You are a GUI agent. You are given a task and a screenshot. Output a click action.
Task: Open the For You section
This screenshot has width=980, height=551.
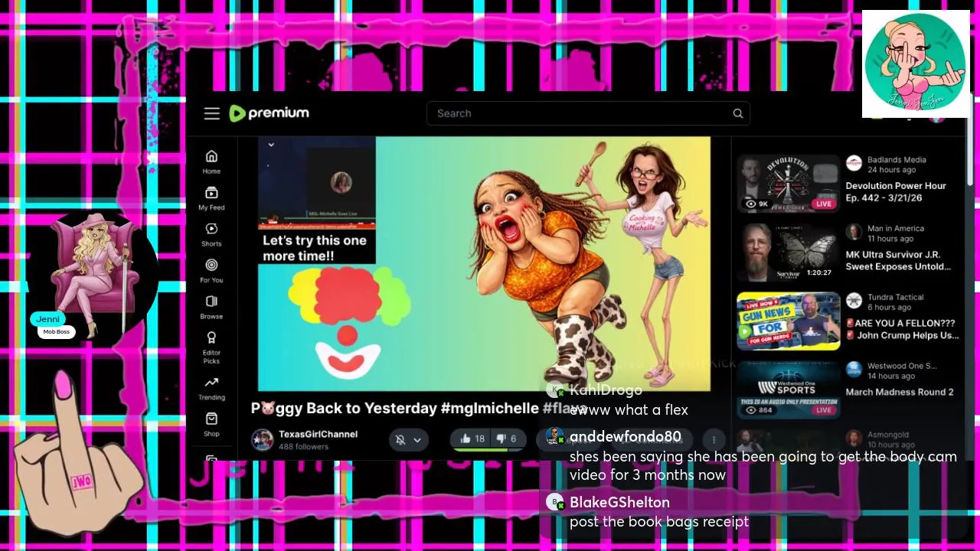[x=211, y=270]
